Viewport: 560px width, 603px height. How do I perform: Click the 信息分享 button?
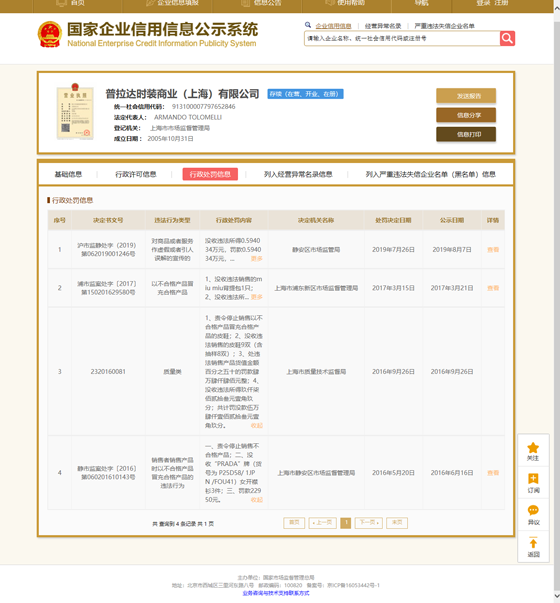click(x=466, y=115)
